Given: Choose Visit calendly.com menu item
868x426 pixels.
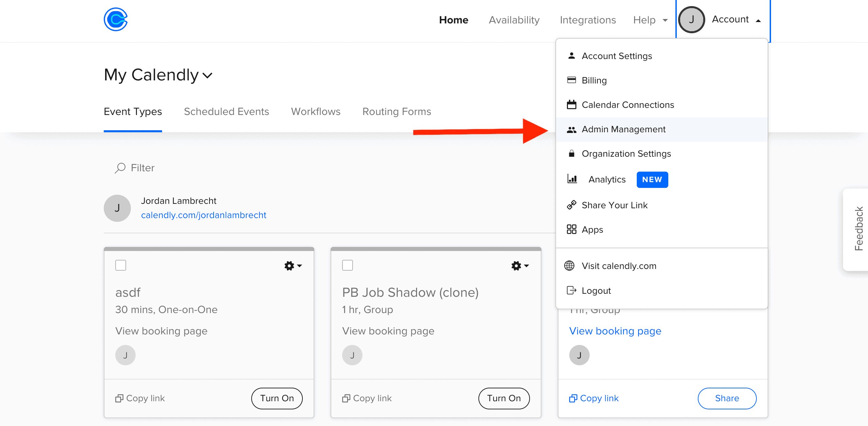Looking at the screenshot, I should (662, 266).
